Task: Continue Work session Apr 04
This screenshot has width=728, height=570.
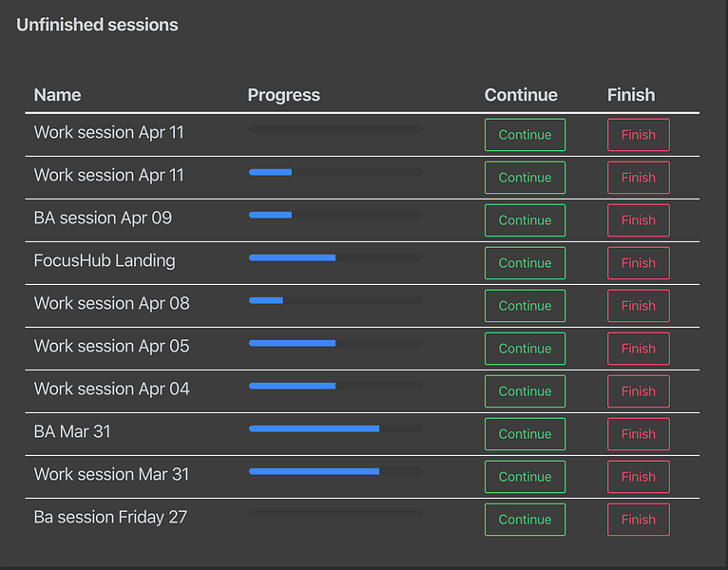Action: click(x=525, y=390)
